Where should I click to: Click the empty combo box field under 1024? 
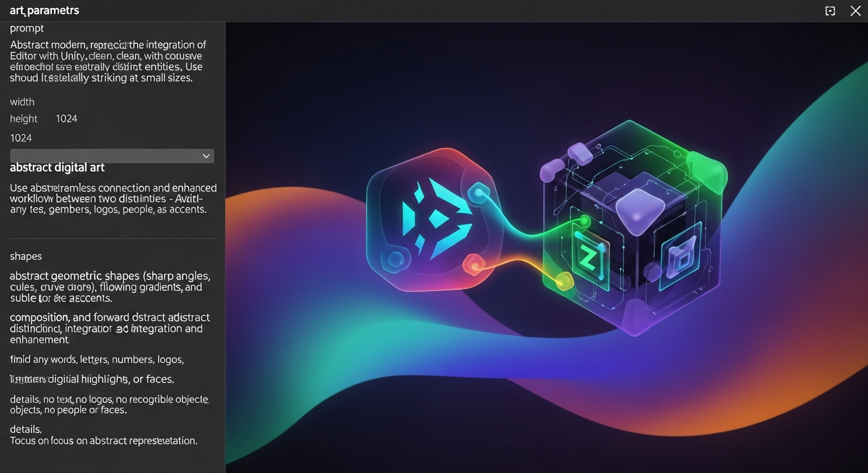click(x=105, y=156)
